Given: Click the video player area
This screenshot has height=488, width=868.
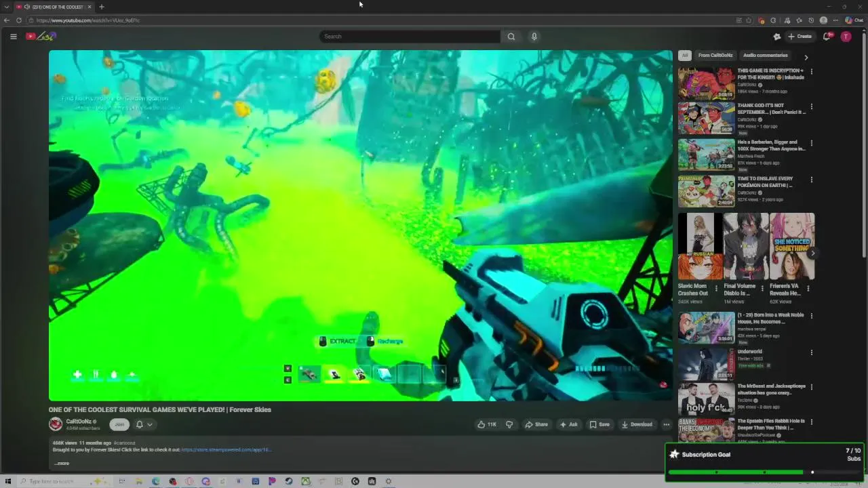Looking at the screenshot, I should [x=360, y=226].
